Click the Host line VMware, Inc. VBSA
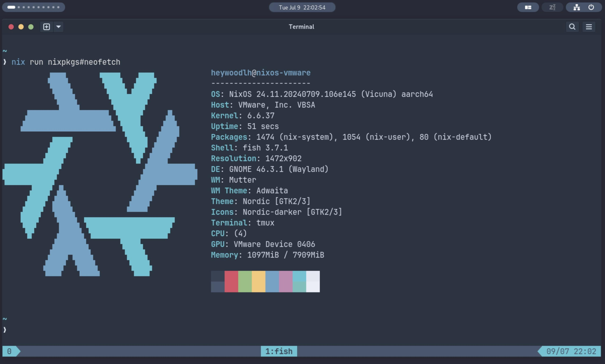Screen dimensions: 605x364 click(263, 105)
